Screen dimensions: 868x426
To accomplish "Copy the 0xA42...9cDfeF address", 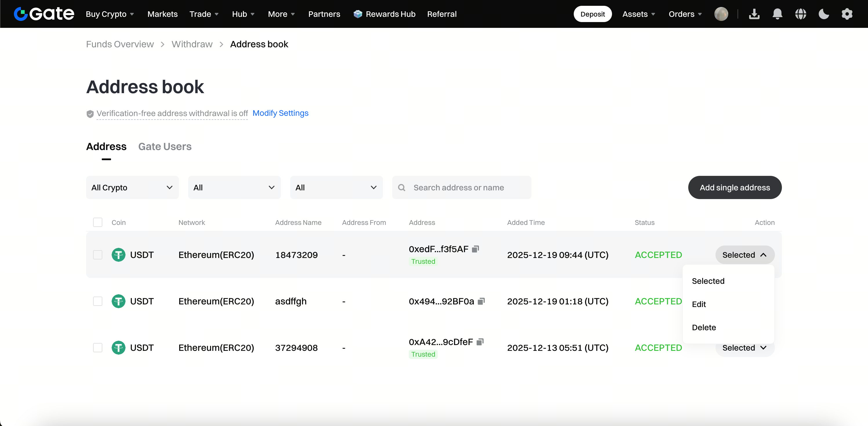I will (480, 342).
